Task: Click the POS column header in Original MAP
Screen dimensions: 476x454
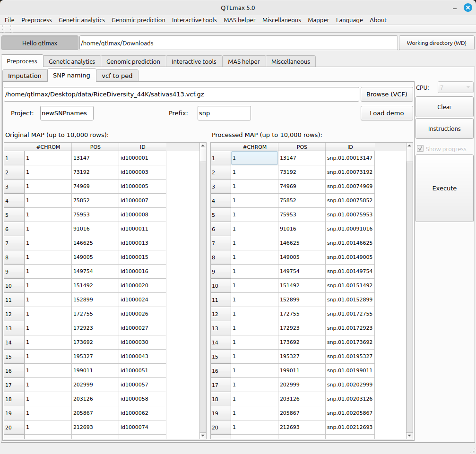Action: point(95,147)
